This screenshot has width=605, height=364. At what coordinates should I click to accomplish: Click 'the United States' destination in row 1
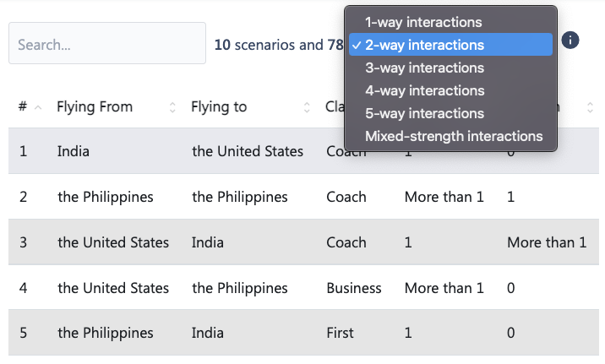coord(248,152)
